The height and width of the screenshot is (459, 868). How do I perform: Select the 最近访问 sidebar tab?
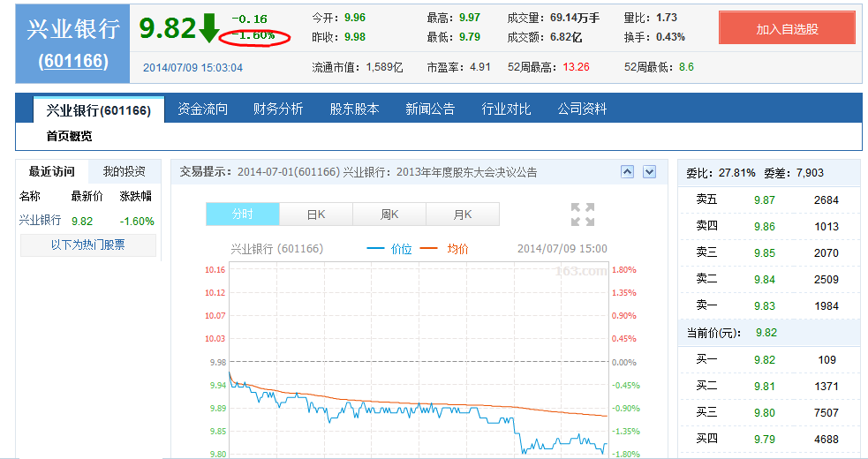(52, 171)
